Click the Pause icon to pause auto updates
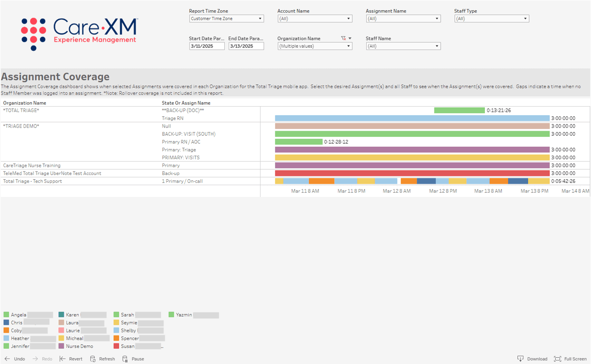Viewport: 591px width, 364px height. point(124,359)
